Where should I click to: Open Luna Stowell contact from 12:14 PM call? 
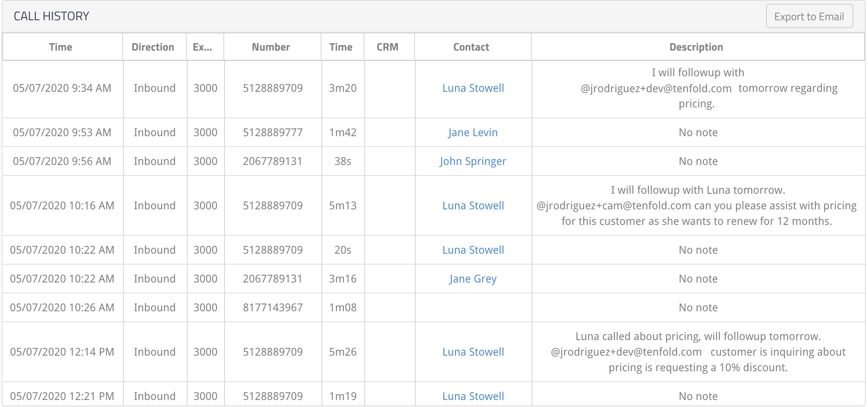(x=473, y=352)
